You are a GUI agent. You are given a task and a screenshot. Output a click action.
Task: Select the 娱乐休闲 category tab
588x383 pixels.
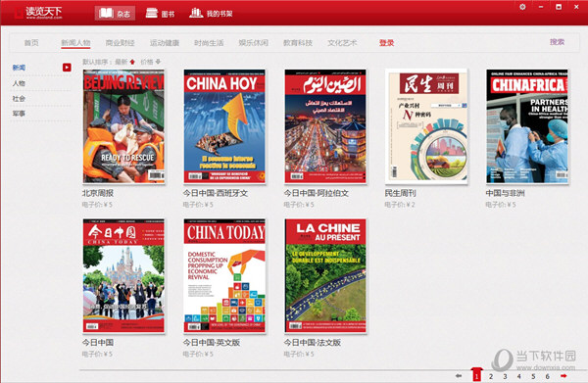(254, 43)
